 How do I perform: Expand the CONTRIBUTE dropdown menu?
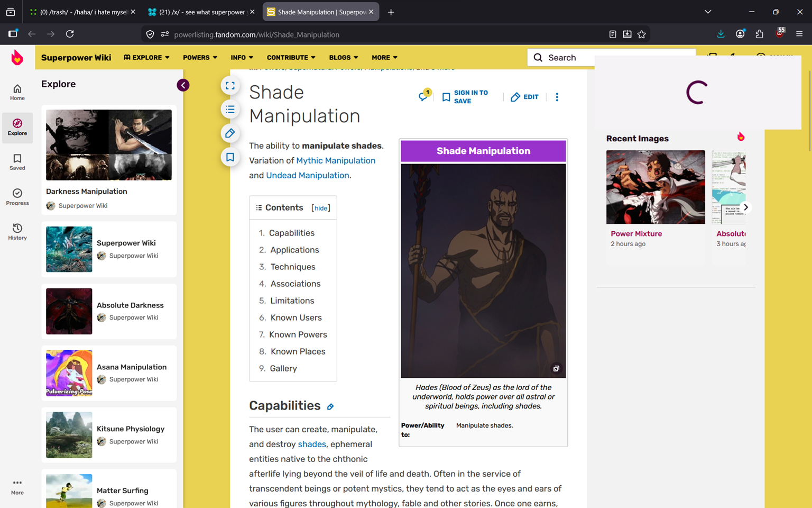click(291, 58)
